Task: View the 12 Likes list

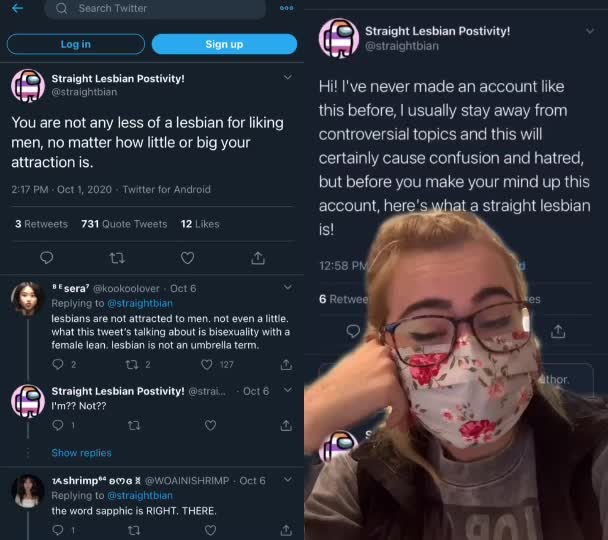Action: click(200, 224)
